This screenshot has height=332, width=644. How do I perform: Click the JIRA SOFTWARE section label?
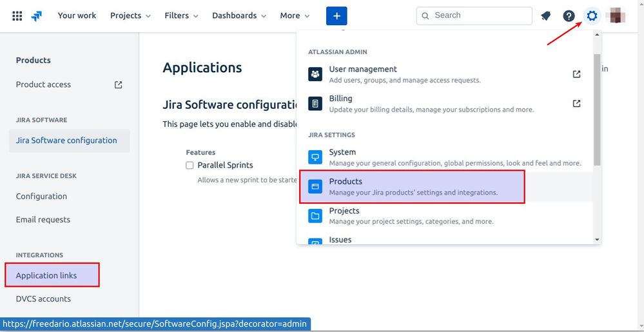pyautogui.click(x=41, y=120)
